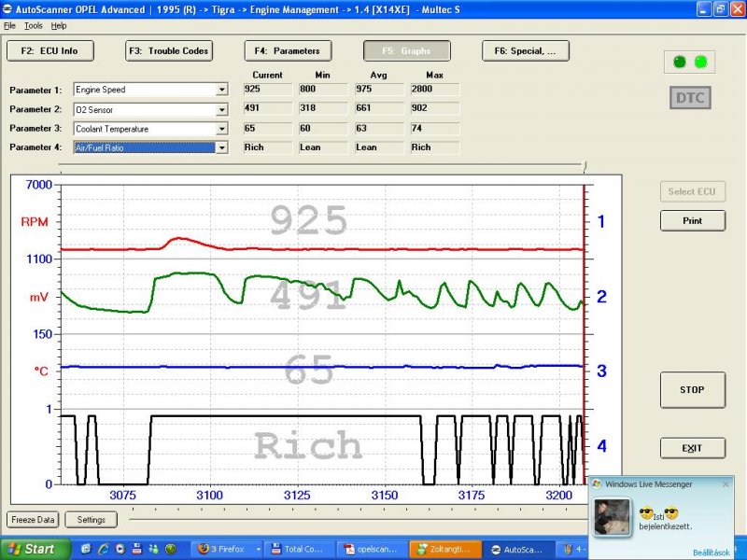Open Windows Media Player quick launch icon
747x560 pixels.
point(120,549)
